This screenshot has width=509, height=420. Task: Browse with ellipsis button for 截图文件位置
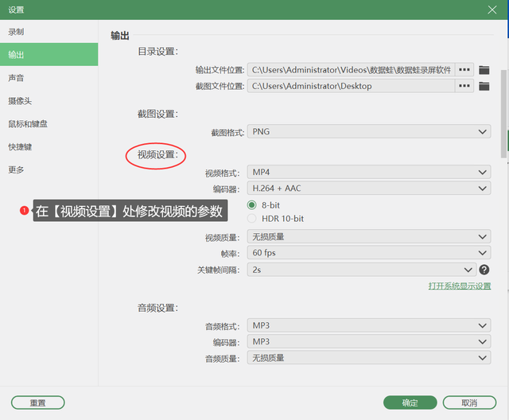464,86
